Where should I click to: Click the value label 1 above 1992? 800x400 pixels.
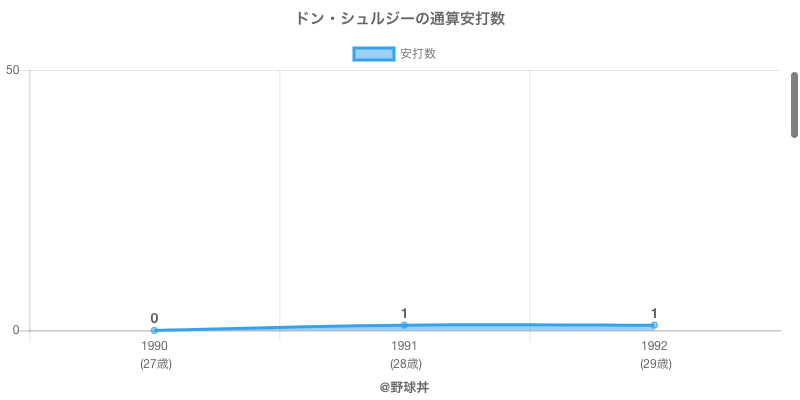point(654,313)
